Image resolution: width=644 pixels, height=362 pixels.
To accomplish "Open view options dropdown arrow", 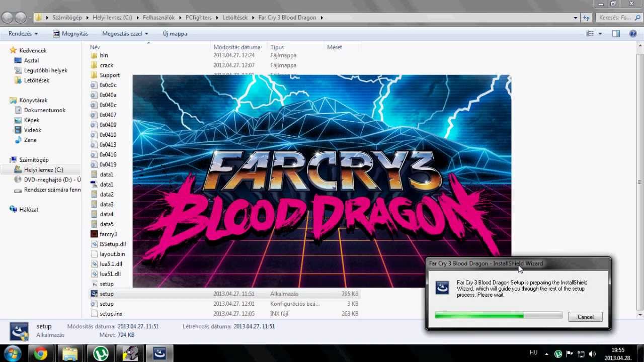I will point(600,34).
